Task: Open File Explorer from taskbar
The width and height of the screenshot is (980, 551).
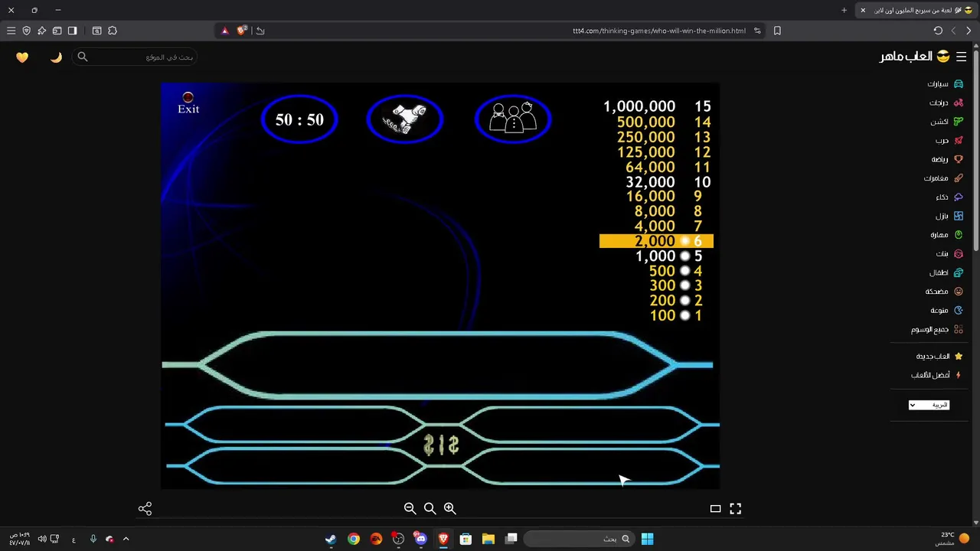Action: coord(488,539)
